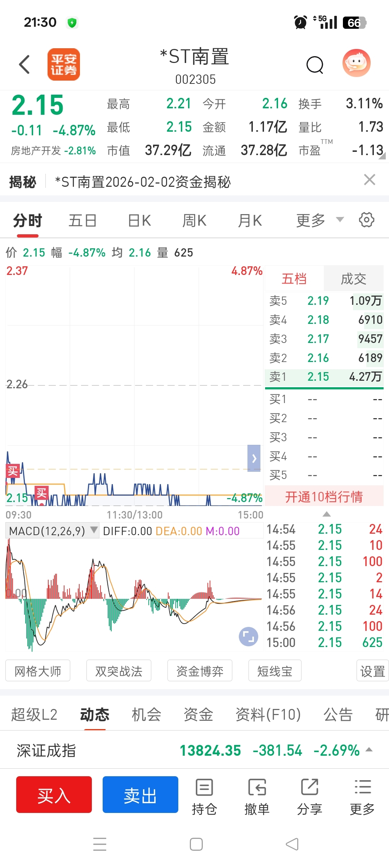Tap the blue 卖出 button
This screenshot has height=868, width=389.
[x=140, y=795]
